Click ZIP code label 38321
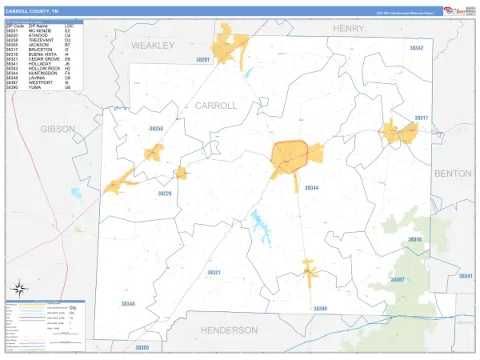 tap(214, 273)
